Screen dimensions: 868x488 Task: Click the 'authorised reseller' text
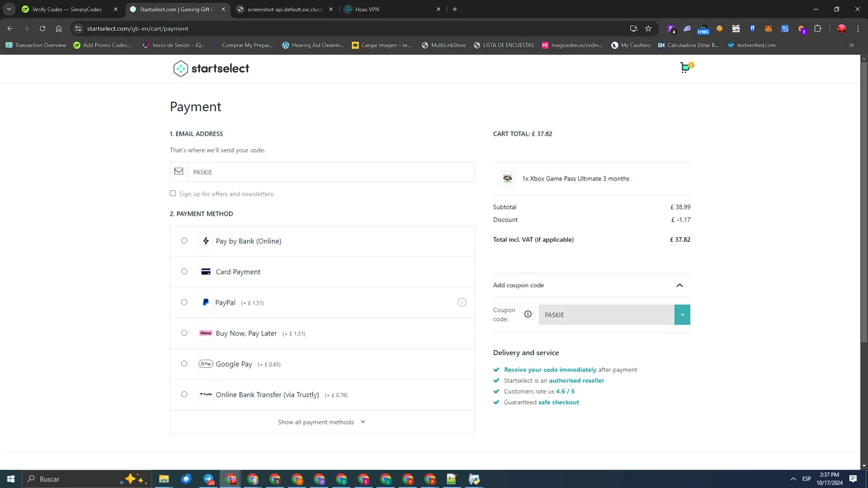coord(576,380)
